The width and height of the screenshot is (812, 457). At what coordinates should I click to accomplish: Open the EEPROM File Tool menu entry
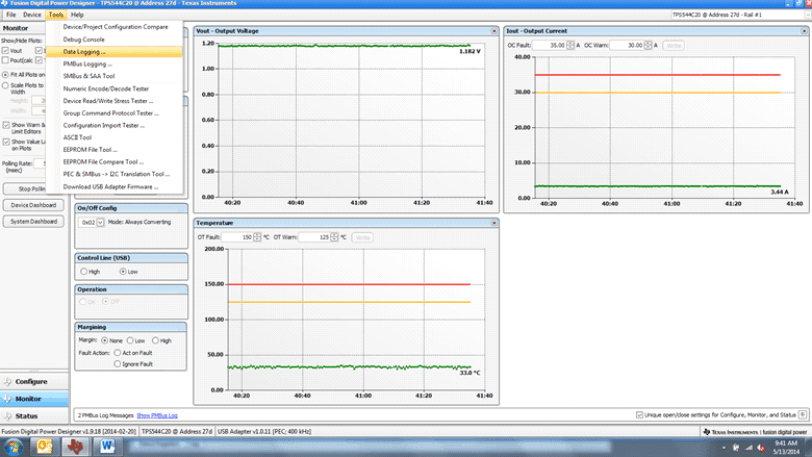click(x=90, y=149)
